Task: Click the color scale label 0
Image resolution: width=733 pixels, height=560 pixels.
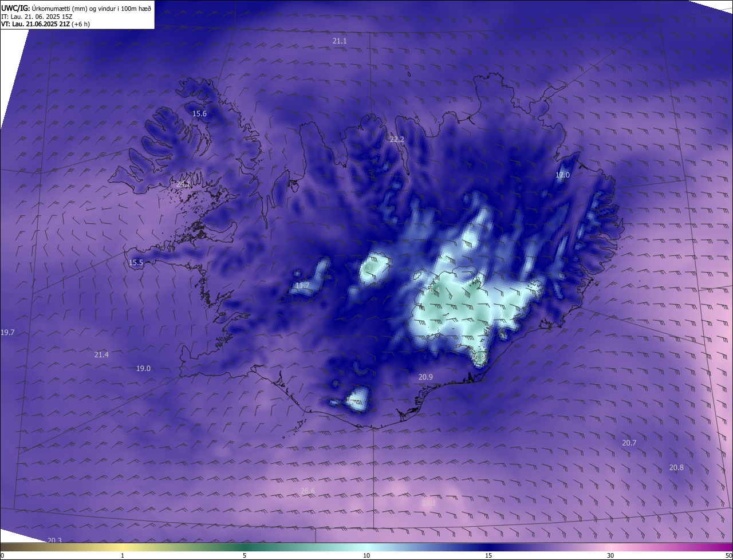Action: (x=2, y=555)
